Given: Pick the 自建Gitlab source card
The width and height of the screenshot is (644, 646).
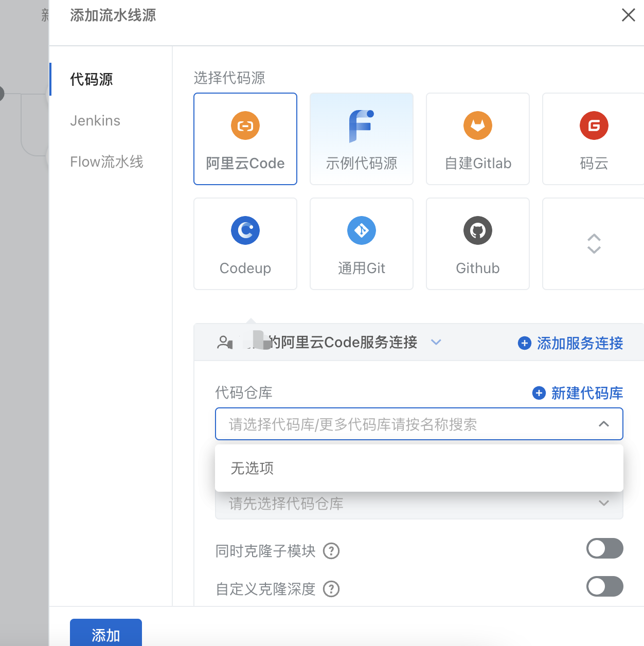Looking at the screenshot, I should click(478, 139).
